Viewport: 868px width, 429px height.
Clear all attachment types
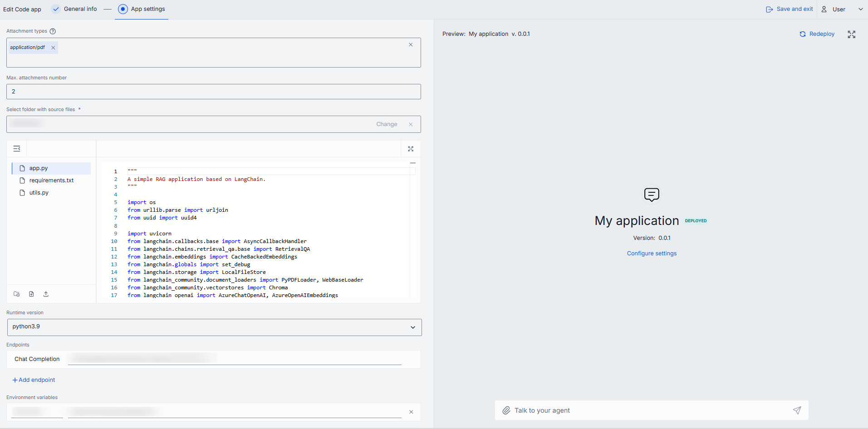411,44
